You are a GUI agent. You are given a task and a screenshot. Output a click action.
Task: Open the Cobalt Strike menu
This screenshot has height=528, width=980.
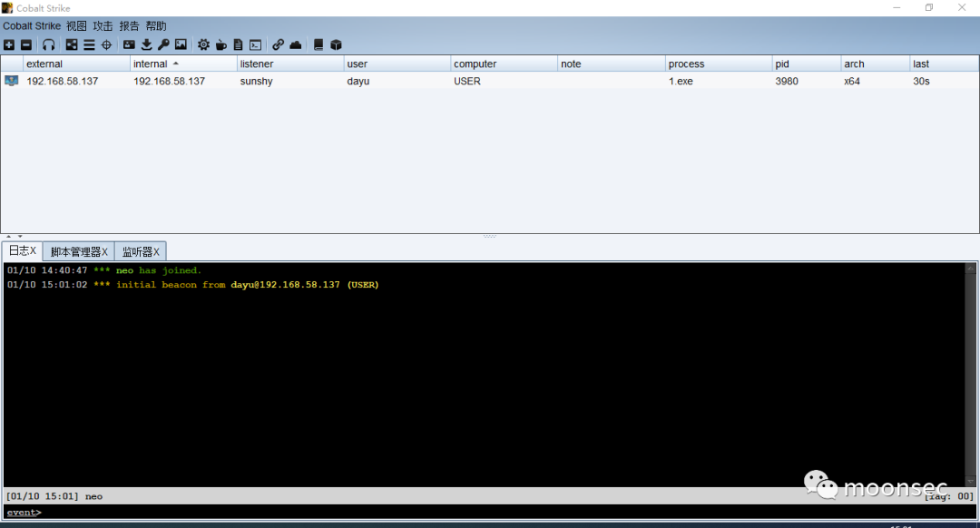point(32,25)
